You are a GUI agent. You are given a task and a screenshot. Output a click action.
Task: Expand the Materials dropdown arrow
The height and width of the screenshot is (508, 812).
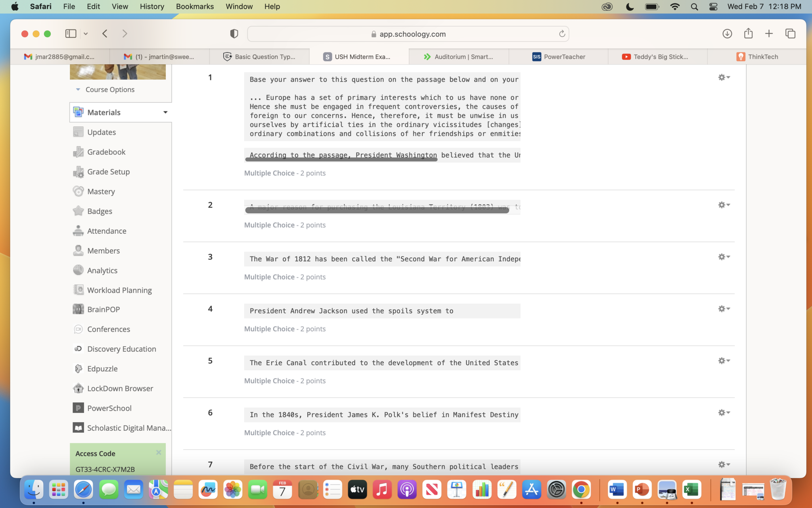click(x=165, y=112)
